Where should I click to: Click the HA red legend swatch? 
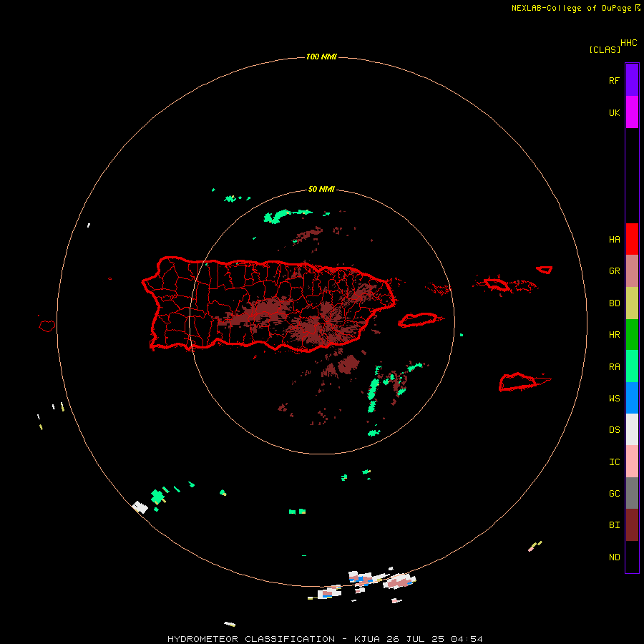tap(632, 239)
